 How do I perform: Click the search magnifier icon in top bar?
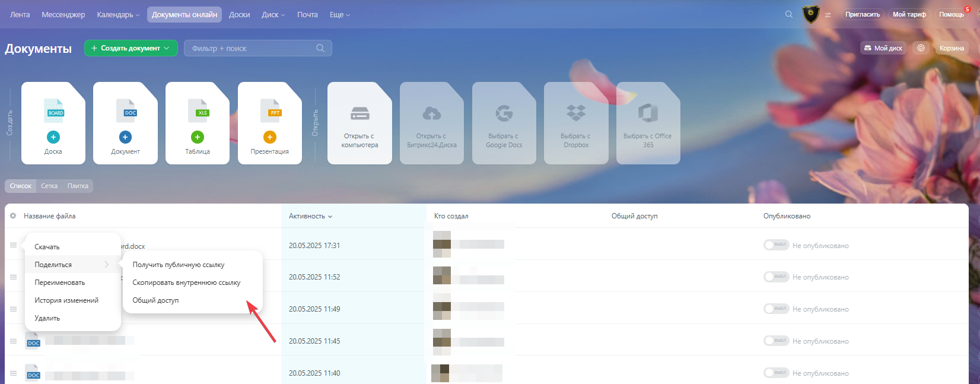pos(788,14)
